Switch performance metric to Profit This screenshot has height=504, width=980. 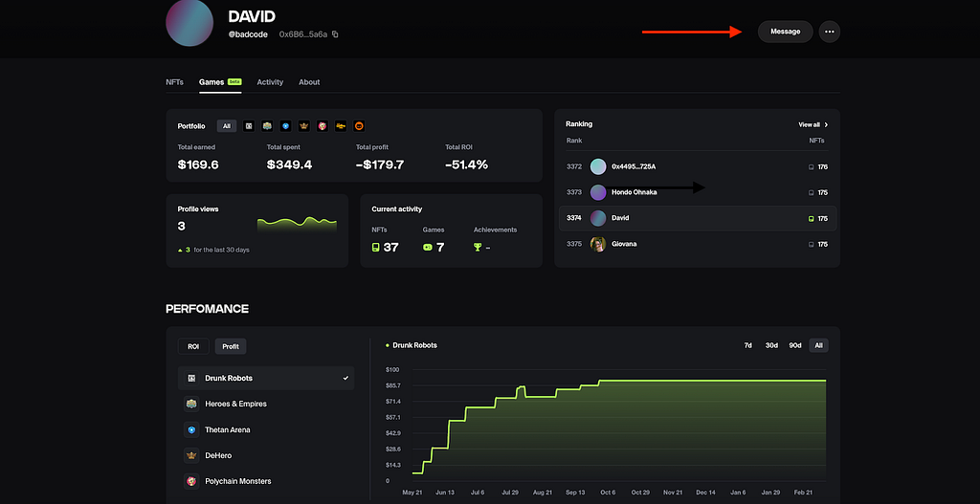tap(231, 346)
